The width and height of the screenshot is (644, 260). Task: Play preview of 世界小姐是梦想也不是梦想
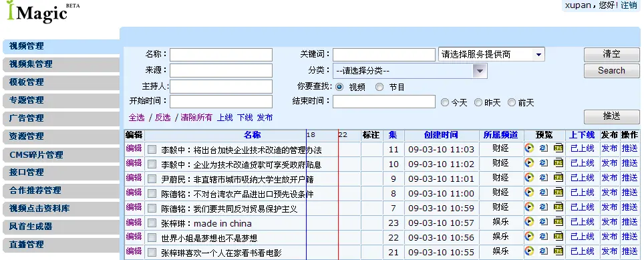tap(529, 237)
